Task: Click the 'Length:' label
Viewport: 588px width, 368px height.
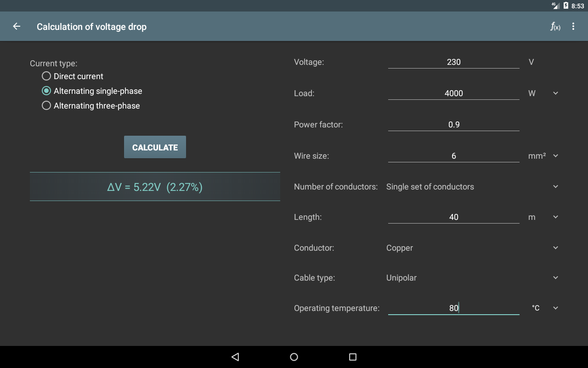Action: (308, 217)
